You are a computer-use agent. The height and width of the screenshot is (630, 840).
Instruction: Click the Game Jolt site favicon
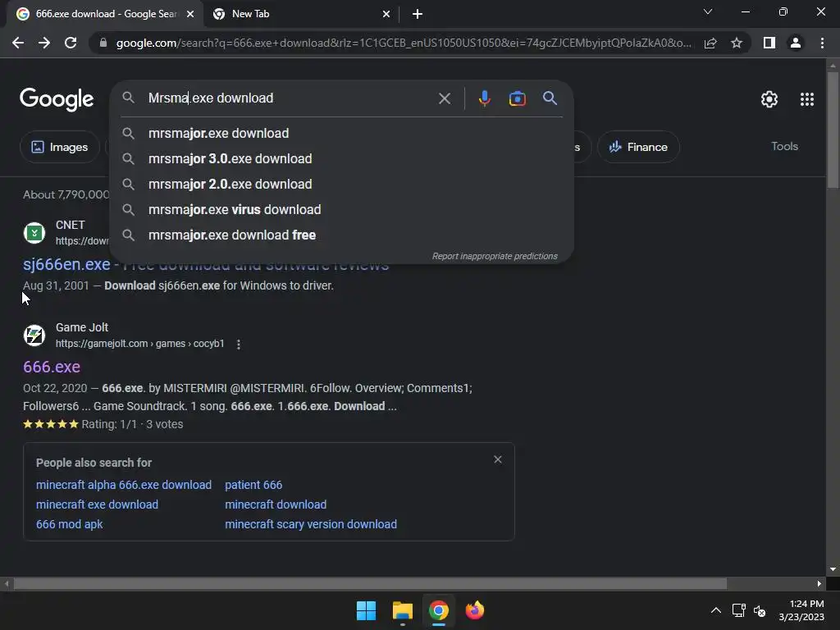point(34,336)
